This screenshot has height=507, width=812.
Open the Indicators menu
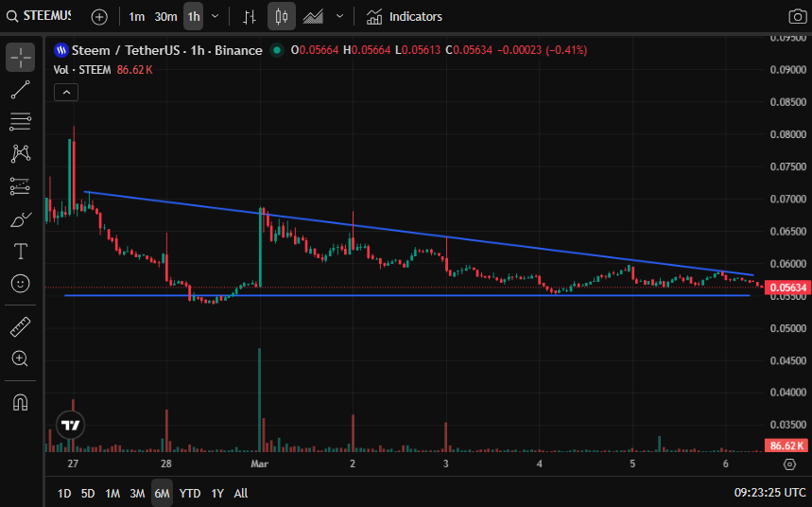[404, 17]
